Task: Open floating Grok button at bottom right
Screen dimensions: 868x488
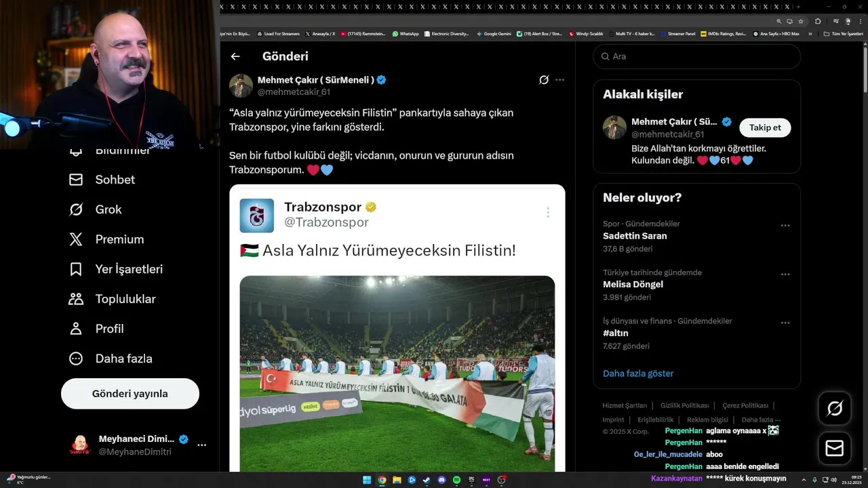Action: (x=835, y=408)
